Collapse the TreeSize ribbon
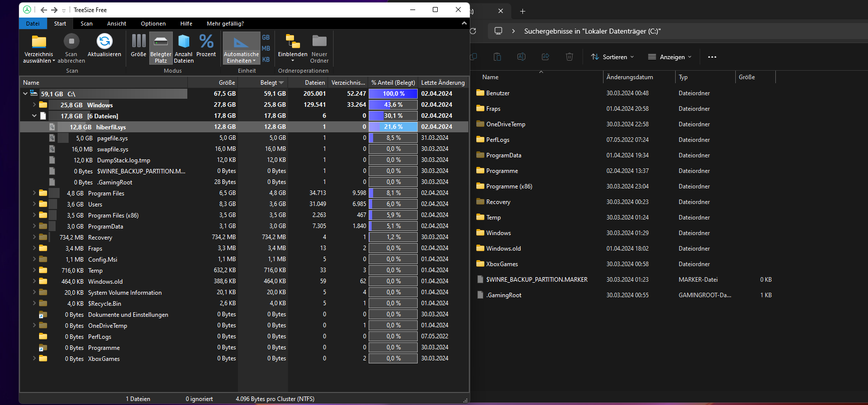Viewport: 868px width, 405px height. (x=464, y=23)
